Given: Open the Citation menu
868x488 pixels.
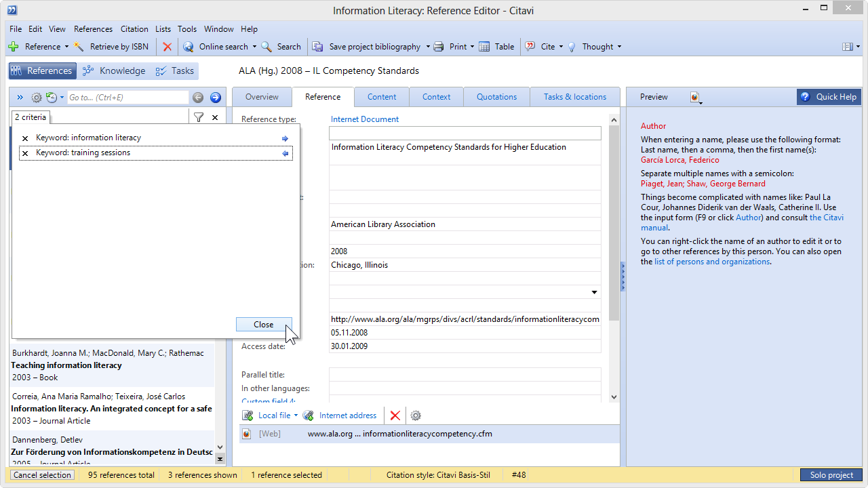Looking at the screenshot, I should coord(134,29).
